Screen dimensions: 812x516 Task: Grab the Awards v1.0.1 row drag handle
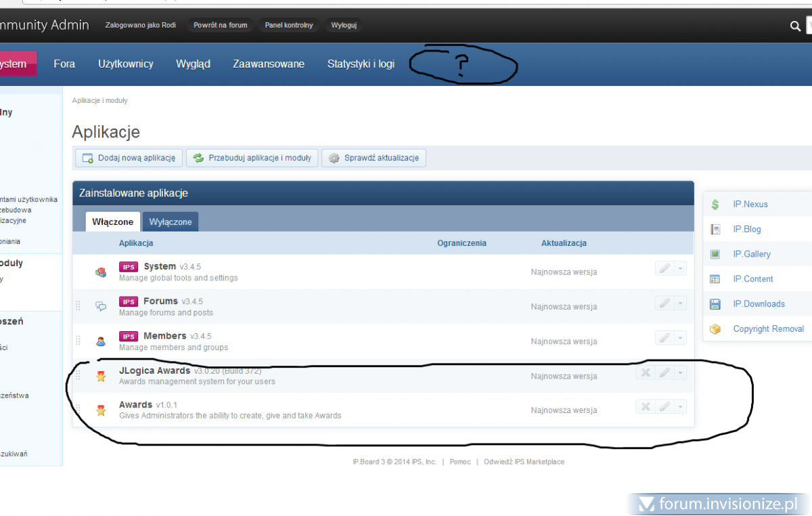click(x=78, y=409)
